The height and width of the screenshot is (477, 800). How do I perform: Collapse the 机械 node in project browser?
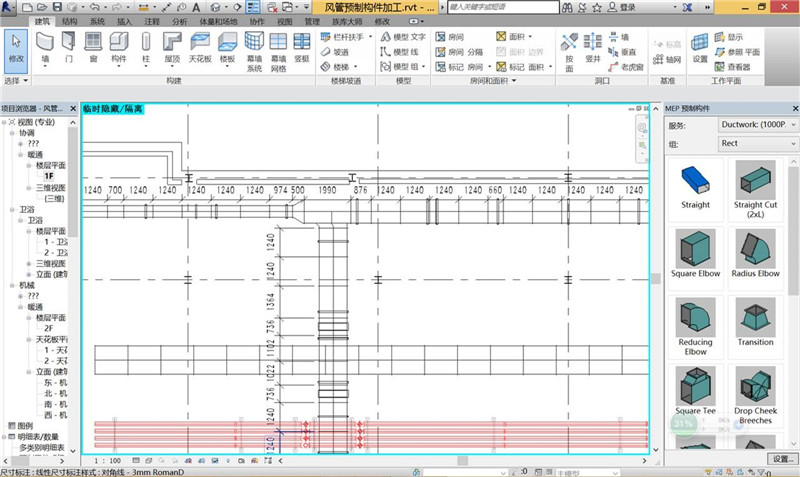[x=12, y=285]
